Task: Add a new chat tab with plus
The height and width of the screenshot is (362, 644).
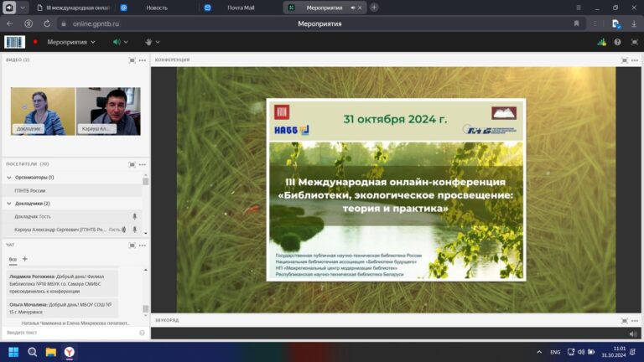Action: tap(24, 259)
